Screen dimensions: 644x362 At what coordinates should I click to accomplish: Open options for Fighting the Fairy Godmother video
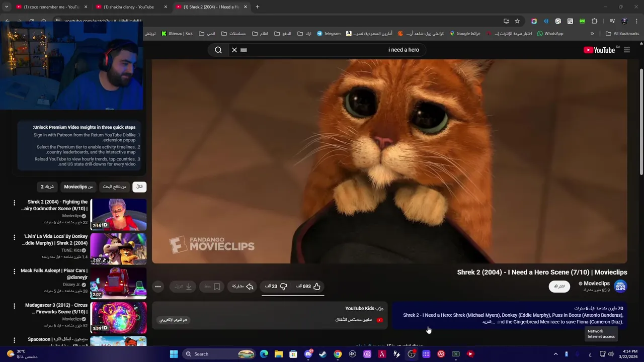pyautogui.click(x=14, y=202)
